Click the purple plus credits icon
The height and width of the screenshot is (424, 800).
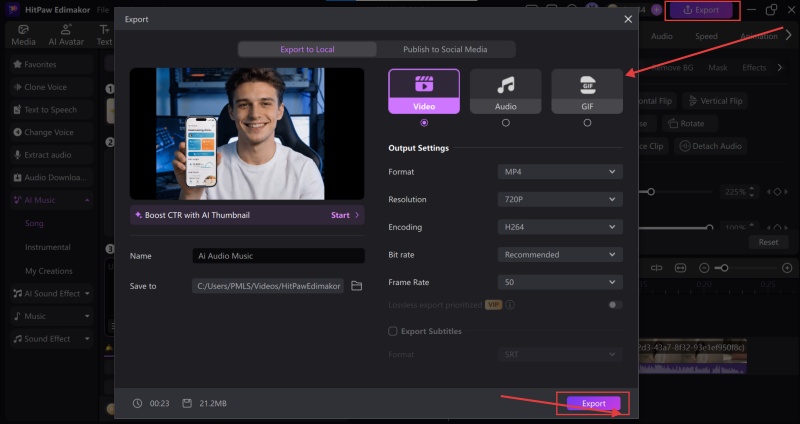pos(656,10)
